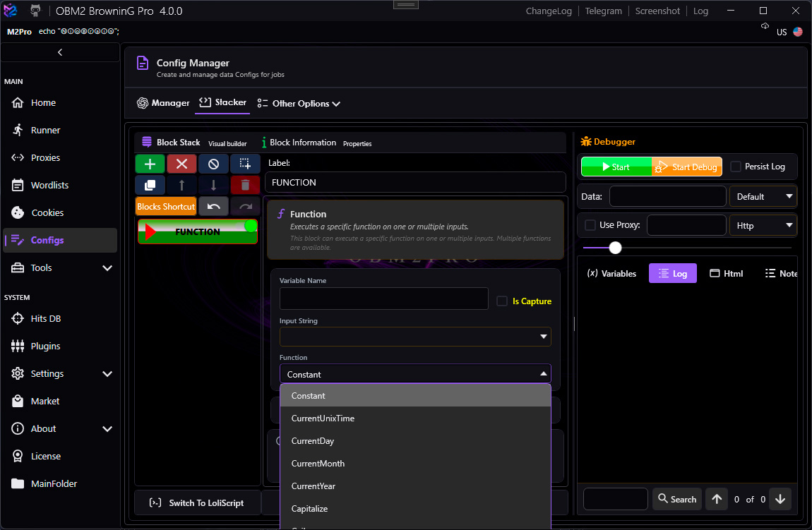Jump to next search result arrow
The height and width of the screenshot is (530, 812).
780,499
